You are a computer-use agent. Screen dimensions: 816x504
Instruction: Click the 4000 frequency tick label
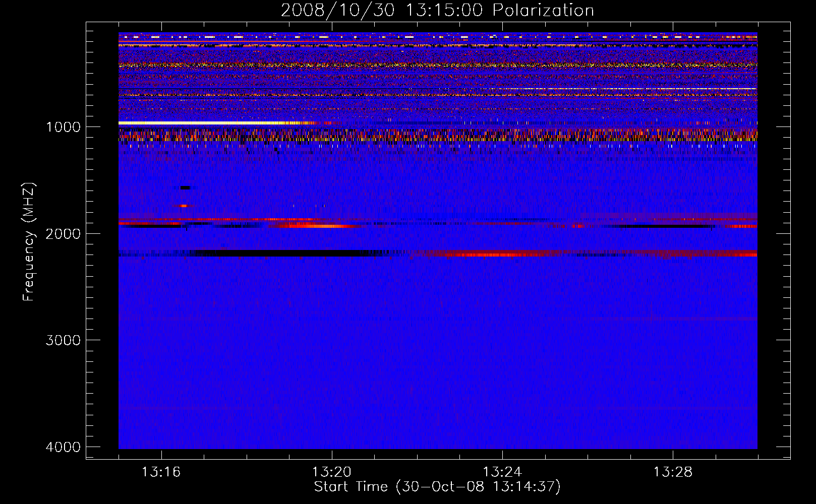tap(63, 447)
